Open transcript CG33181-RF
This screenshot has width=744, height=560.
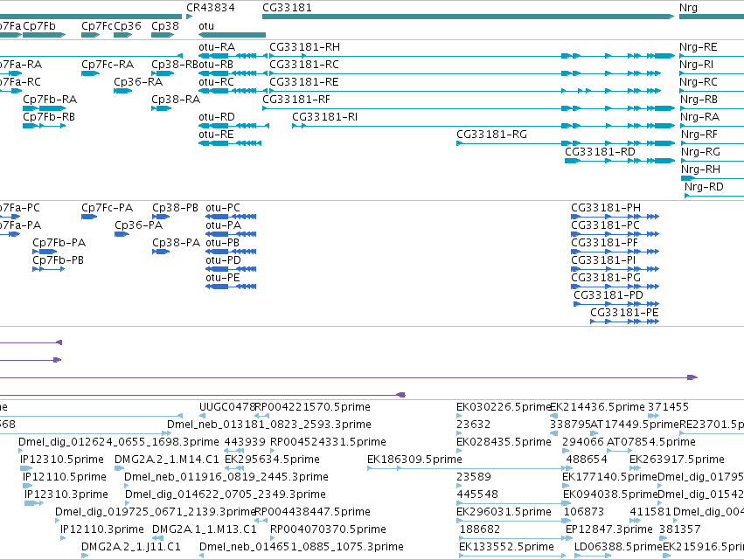pyautogui.click(x=469, y=108)
